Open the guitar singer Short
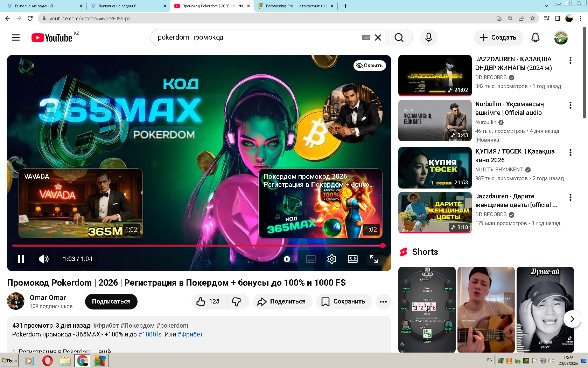 point(486,309)
